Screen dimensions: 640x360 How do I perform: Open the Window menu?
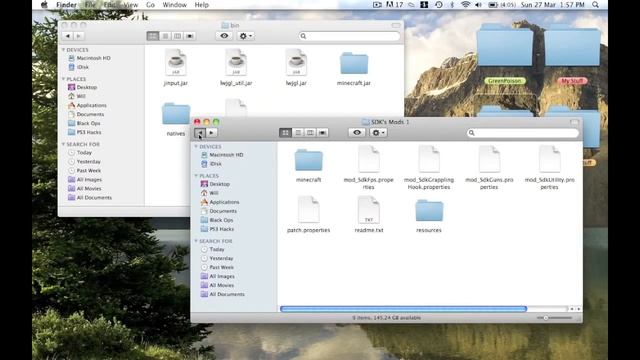[174, 5]
